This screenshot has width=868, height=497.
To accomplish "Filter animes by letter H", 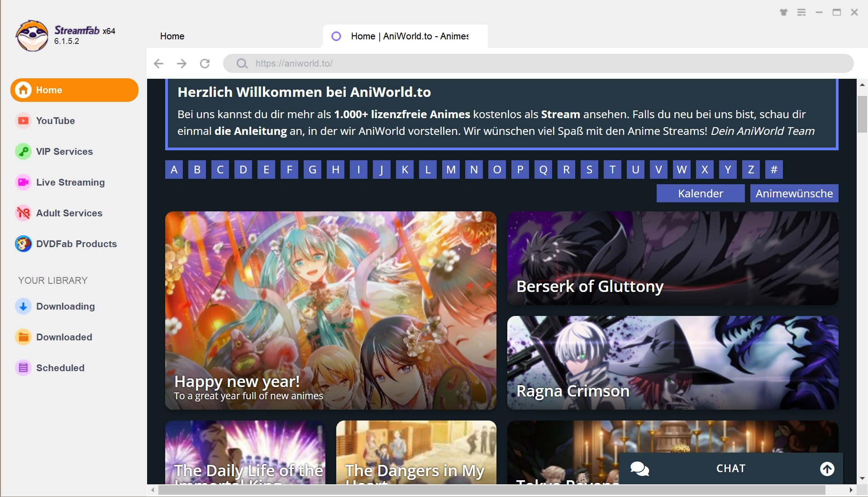I will [x=336, y=170].
